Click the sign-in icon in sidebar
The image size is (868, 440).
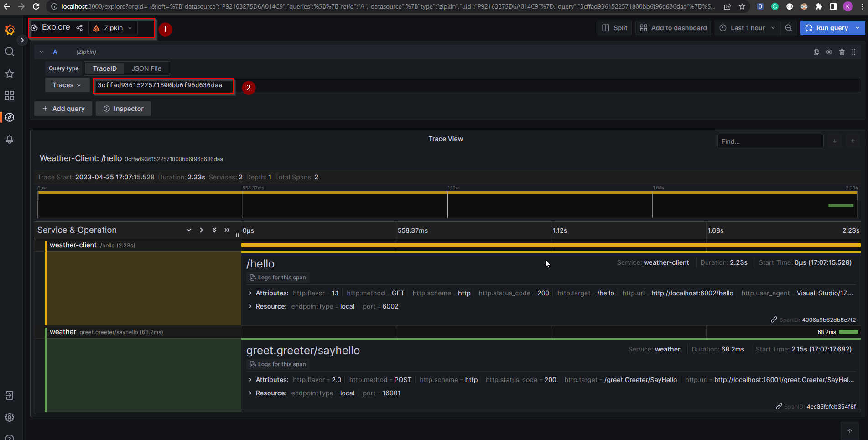(x=10, y=395)
